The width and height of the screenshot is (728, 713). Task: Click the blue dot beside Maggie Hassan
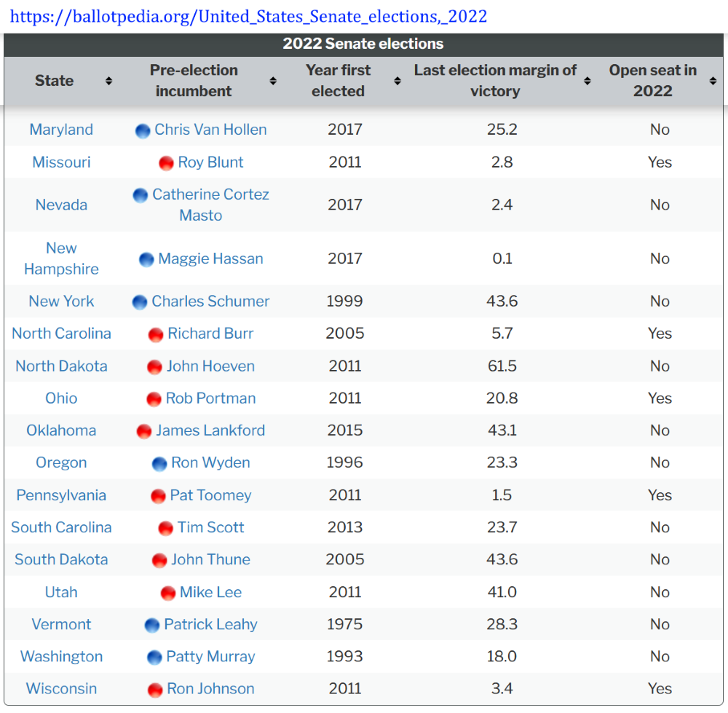pos(146,260)
